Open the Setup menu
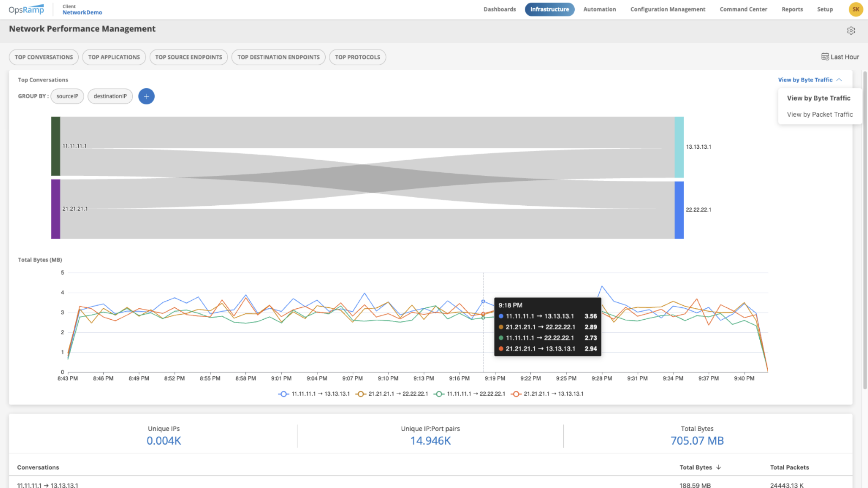The width and height of the screenshot is (868, 488). point(825,9)
